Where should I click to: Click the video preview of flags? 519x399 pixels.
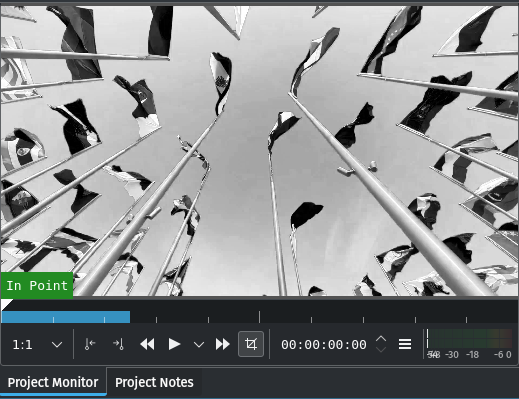pos(259,151)
